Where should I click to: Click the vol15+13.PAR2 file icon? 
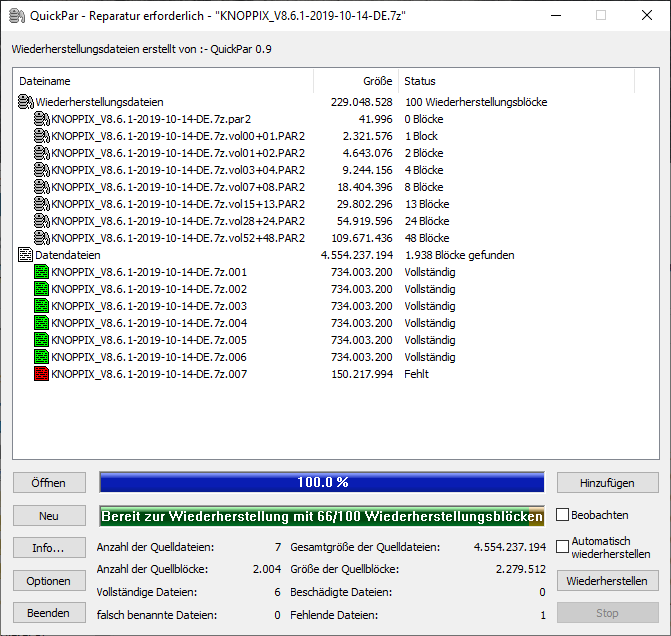(x=42, y=204)
